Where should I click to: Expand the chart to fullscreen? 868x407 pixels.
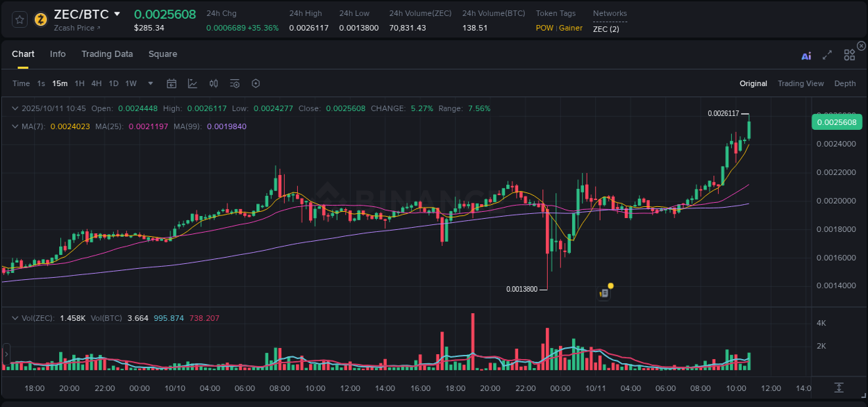tap(826, 54)
